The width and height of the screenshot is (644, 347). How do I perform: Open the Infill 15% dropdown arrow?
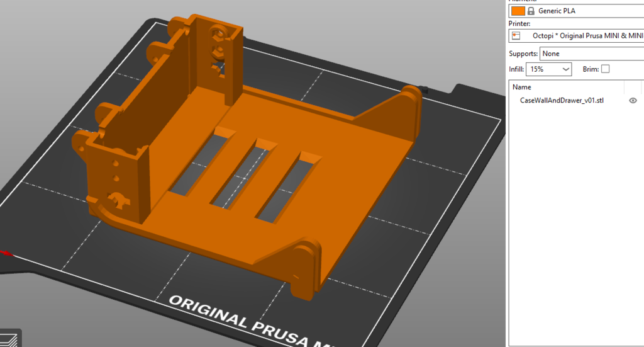(565, 69)
